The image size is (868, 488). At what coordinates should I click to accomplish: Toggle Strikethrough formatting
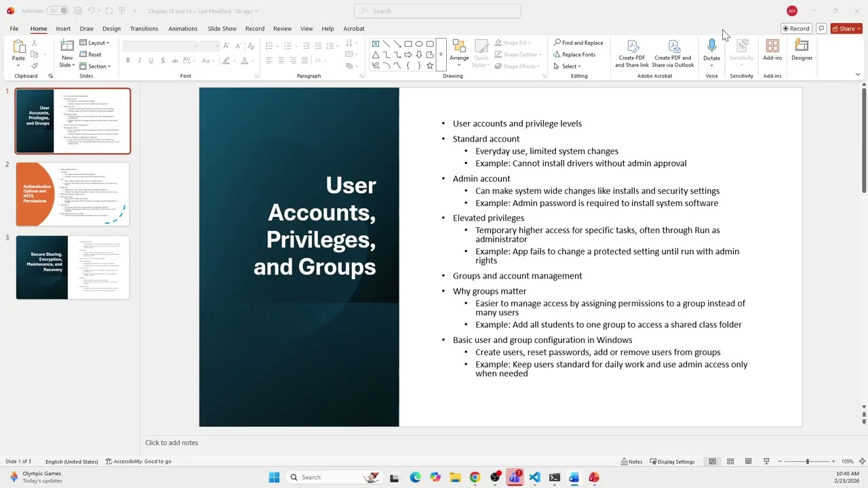tap(174, 60)
